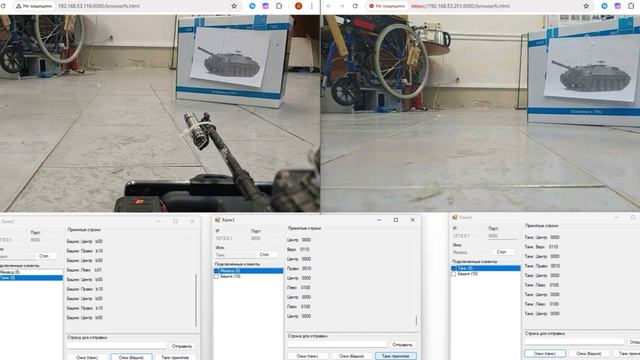Click Очки (танк) button in right Form1
Viewport: 640px width, 360px height.
pyautogui.click(x=545, y=353)
